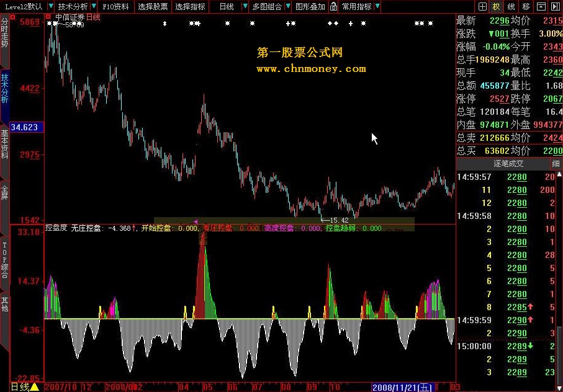Viewport: 563px width, 392px height.
Task: Click the window restore icon in the toolbar
Action: pyautogui.click(x=541, y=6)
